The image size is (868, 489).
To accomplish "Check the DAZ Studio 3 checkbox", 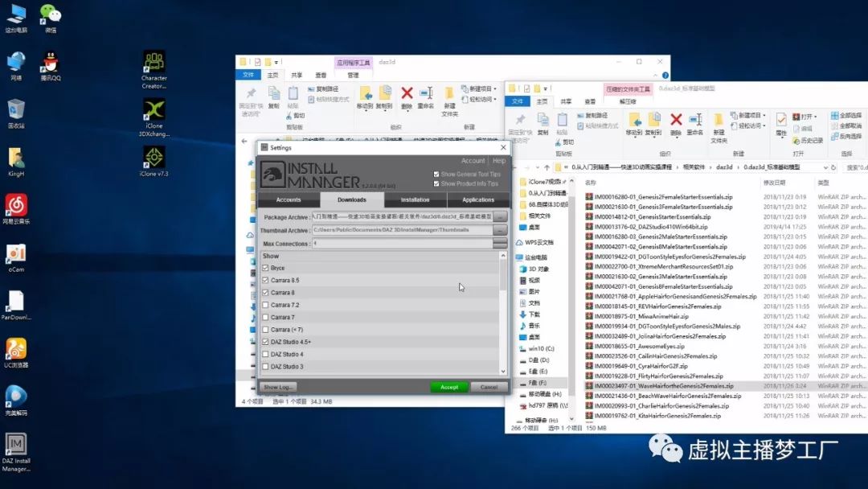I will coord(265,367).
